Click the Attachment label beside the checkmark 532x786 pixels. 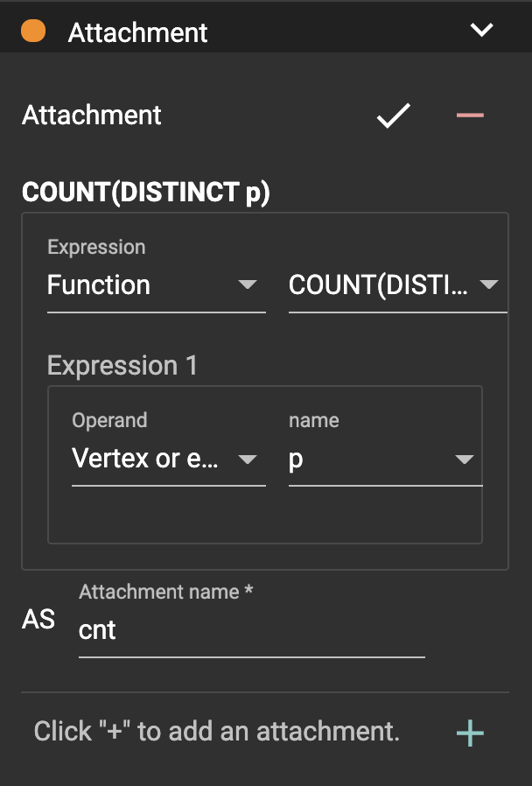coord(92,116)
